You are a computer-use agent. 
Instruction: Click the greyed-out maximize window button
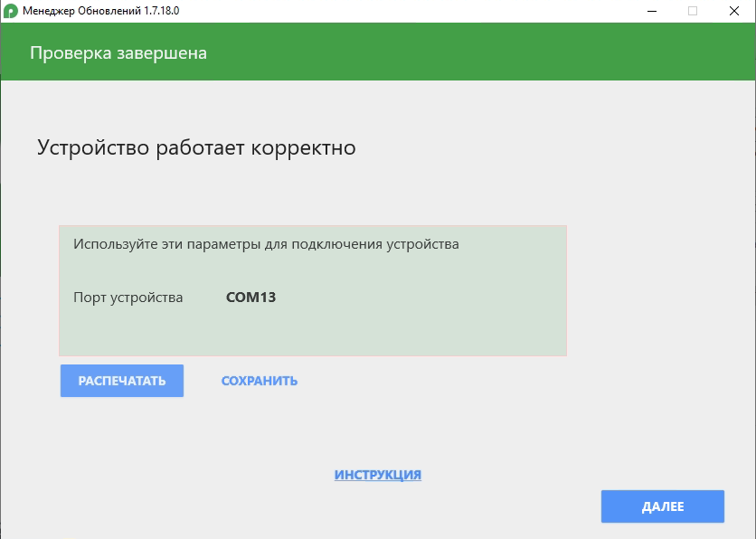point(693,11)
